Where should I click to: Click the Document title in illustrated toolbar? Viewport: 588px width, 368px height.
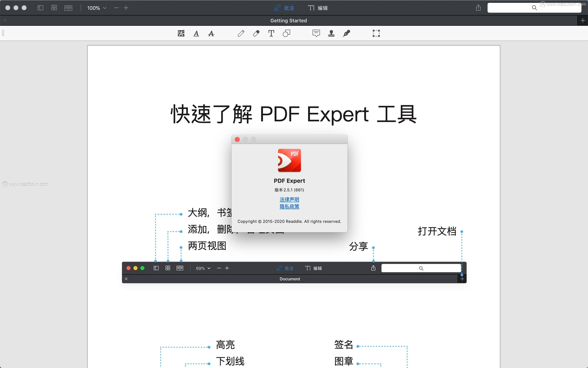pyautogui.click(x=290, y=279)
